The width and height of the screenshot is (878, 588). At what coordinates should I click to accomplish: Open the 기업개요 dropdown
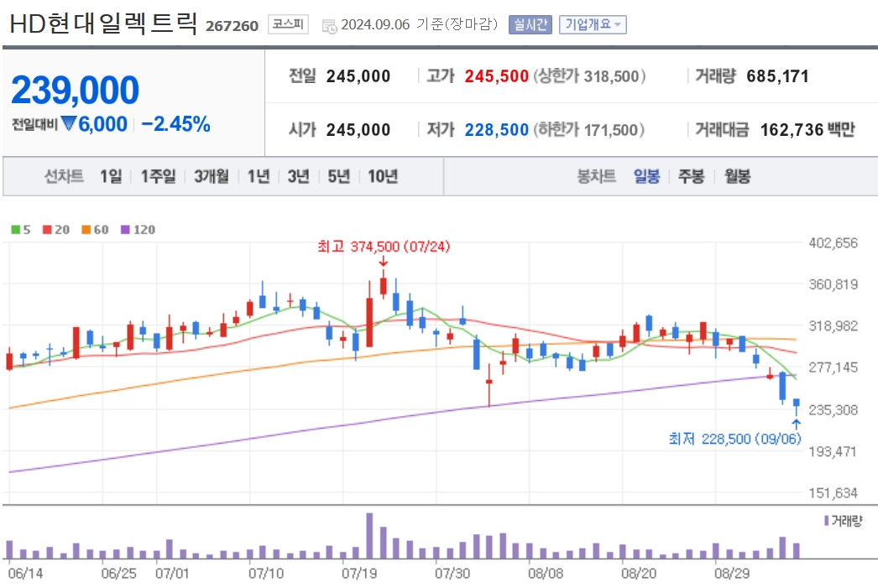click(x=593, y=24)
